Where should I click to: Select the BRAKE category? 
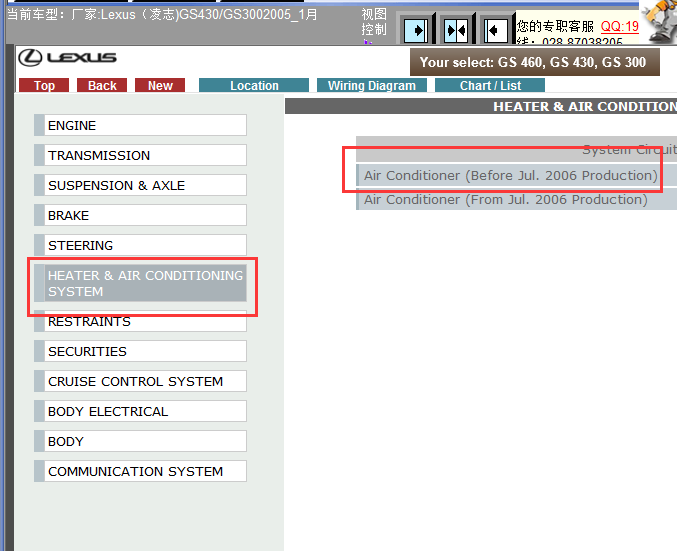(140, 215)
